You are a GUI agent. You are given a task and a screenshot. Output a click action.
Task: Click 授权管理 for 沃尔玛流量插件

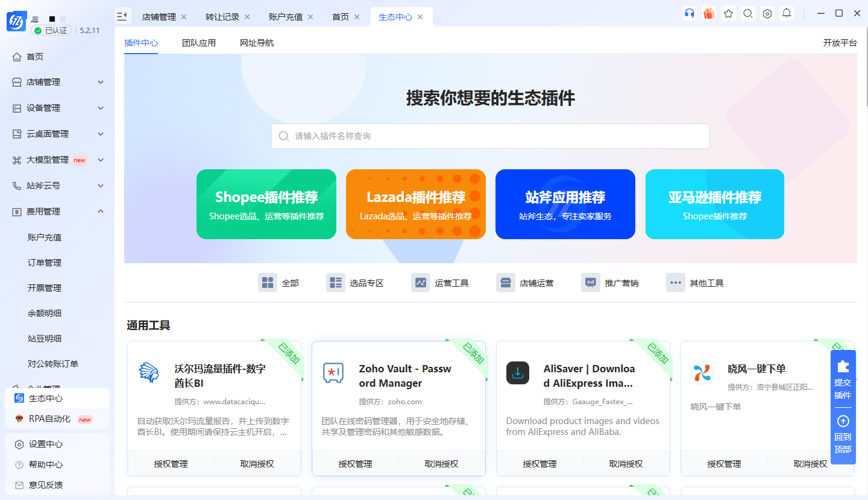(x=171, y=464)
